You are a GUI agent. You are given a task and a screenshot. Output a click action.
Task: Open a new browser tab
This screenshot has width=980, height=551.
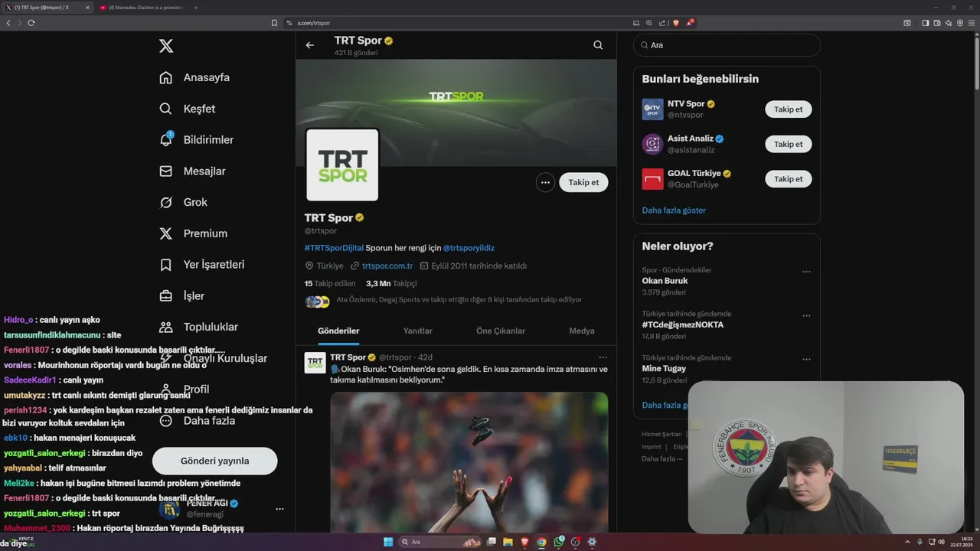click(x=195, y=8)
